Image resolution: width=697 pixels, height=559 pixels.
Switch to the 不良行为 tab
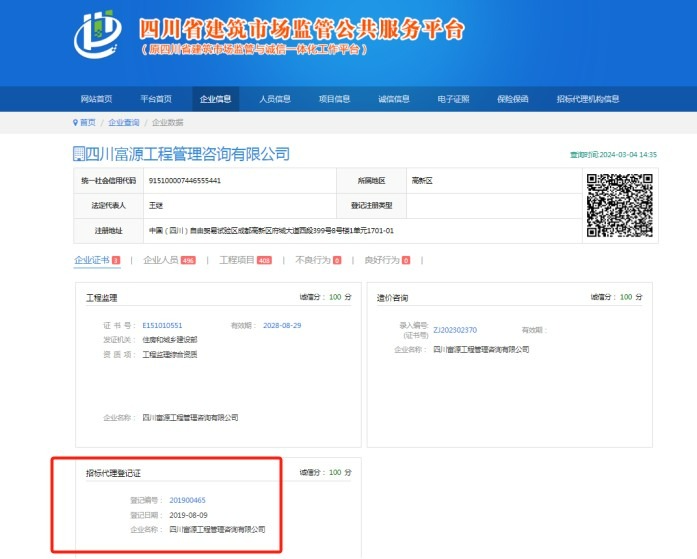coord(318,260)
